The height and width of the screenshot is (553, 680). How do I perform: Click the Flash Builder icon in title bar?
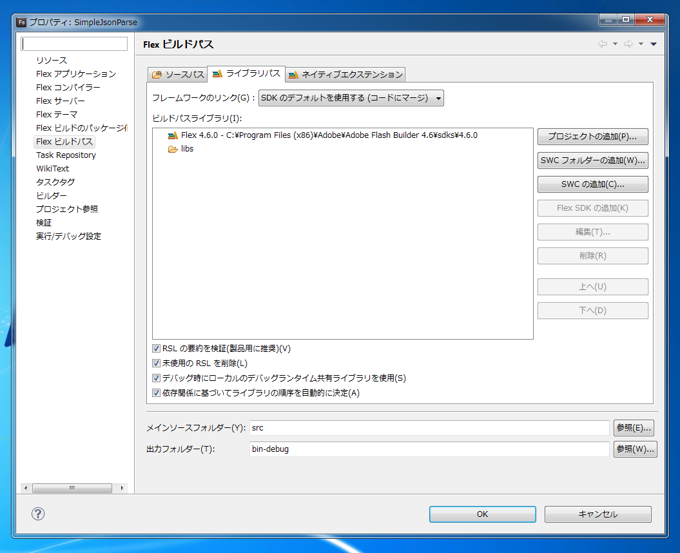tap(21, 22)
